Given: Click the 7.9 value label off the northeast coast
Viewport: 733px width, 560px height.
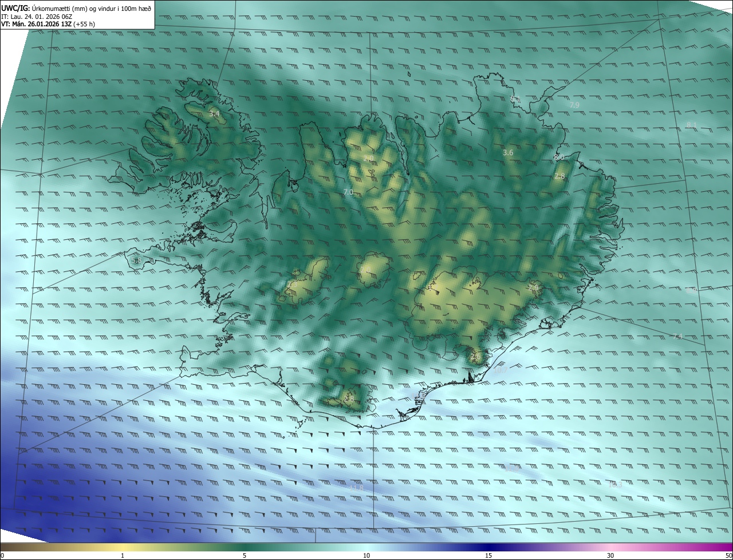Looking at the screenshot, I should tap(574, 105).
